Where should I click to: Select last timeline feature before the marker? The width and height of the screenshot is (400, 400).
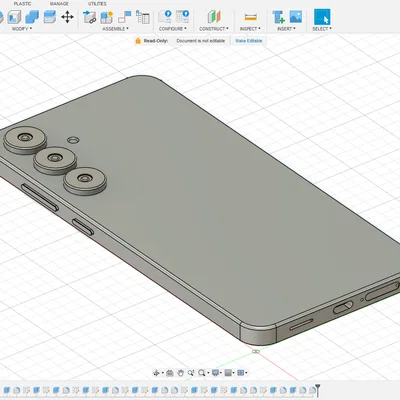pyautogui.click(x=312, y=390)
